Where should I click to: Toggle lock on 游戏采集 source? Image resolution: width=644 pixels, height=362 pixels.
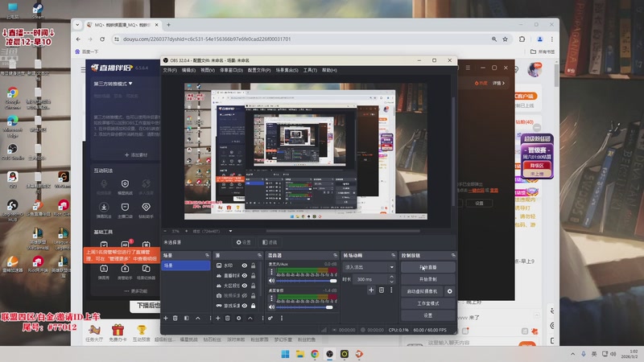coord(253,306)
